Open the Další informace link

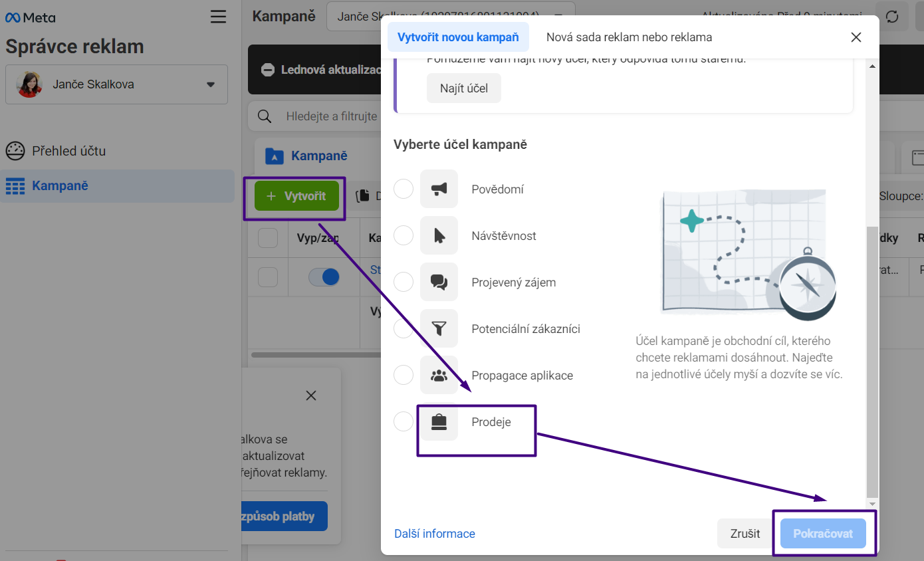435,534
